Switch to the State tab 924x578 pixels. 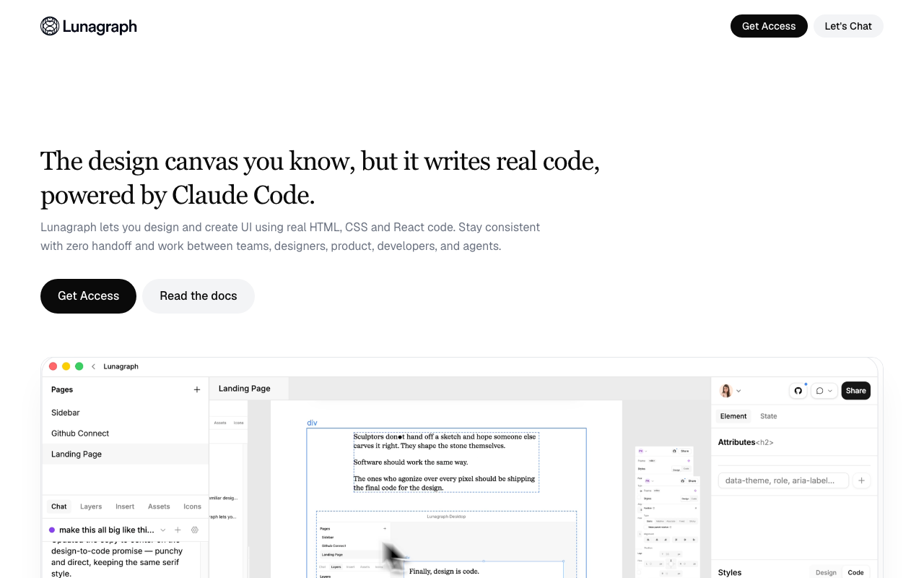pos(769,416)
